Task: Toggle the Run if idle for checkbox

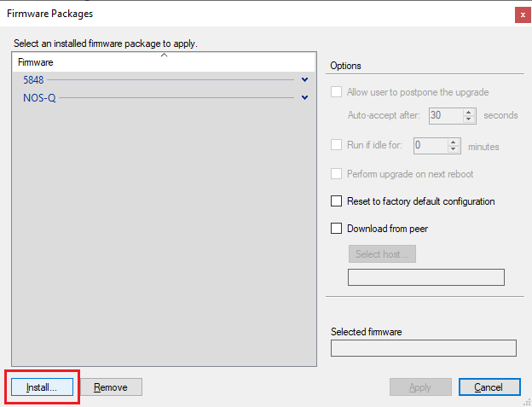Action: (x=337, y=145)
